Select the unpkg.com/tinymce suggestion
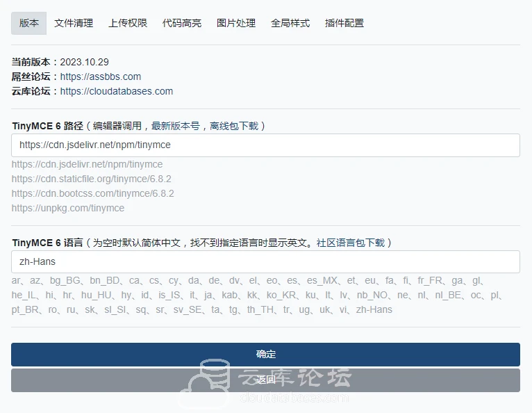532x413 pixels. pyautogui.click(x=68, y=208)
